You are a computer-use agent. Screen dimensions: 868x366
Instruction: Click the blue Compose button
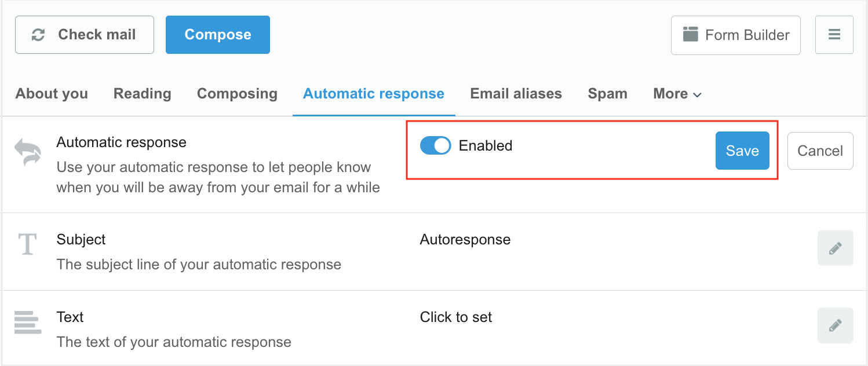[x=217, y=34]
